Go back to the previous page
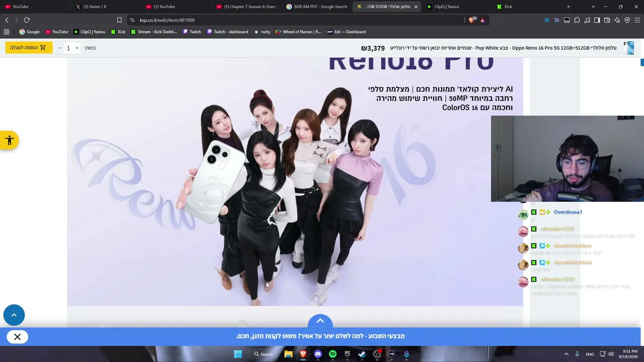 pos(7,20)
